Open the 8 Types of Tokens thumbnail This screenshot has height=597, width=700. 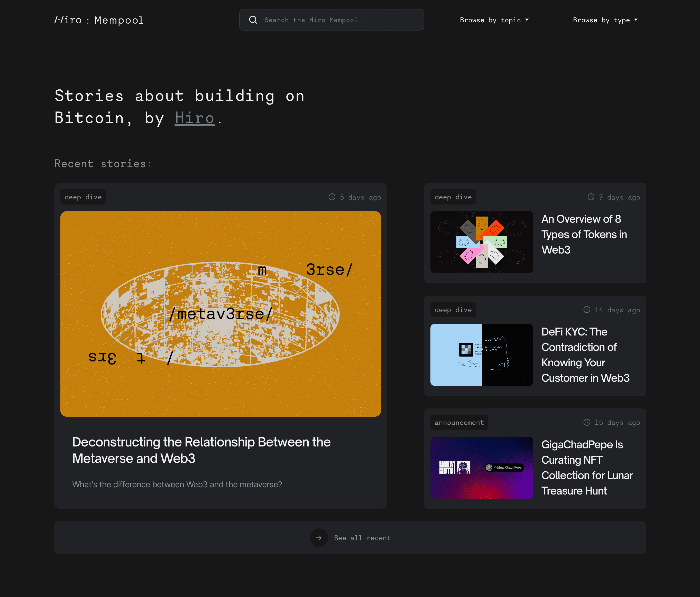pyautogui.click(x=482, y=242)
